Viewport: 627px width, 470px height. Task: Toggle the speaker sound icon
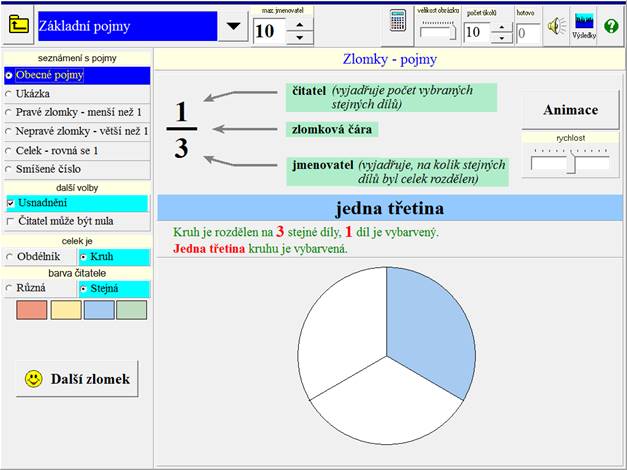pyautogui.click(x=557, y=26)
